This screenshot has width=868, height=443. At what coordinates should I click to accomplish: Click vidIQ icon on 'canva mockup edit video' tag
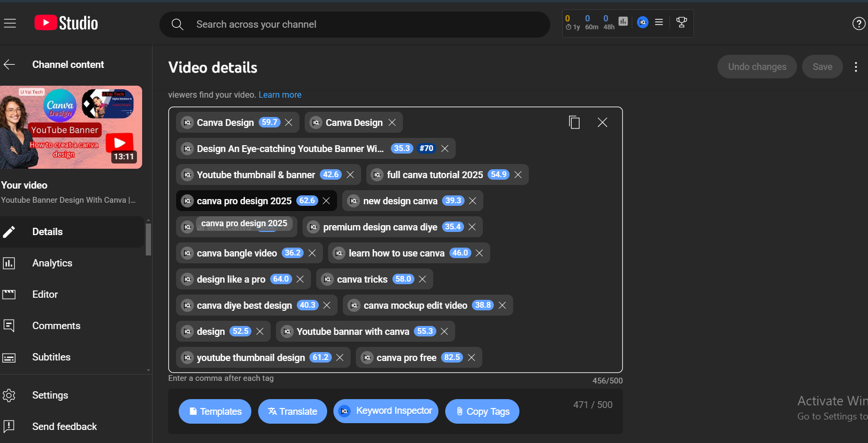tap(354, 305)
